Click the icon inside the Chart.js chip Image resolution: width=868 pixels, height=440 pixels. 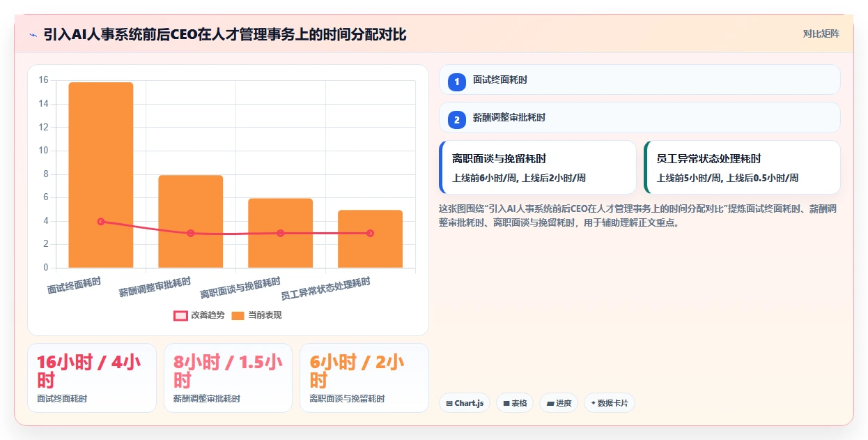449,404
